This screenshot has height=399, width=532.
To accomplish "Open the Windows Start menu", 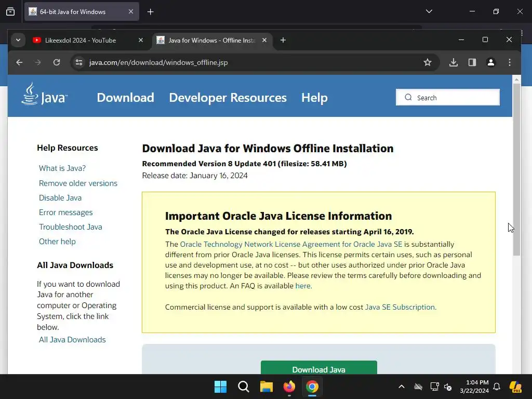I will [x=220, y=387].
